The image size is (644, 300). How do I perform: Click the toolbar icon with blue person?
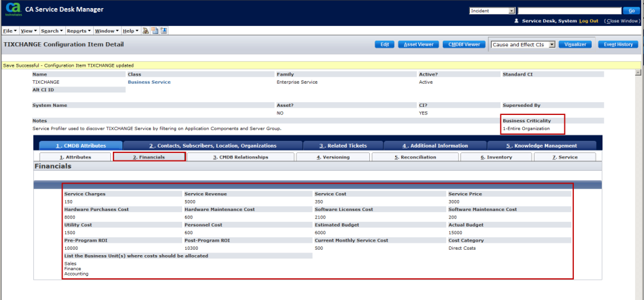tap(163, 31)
